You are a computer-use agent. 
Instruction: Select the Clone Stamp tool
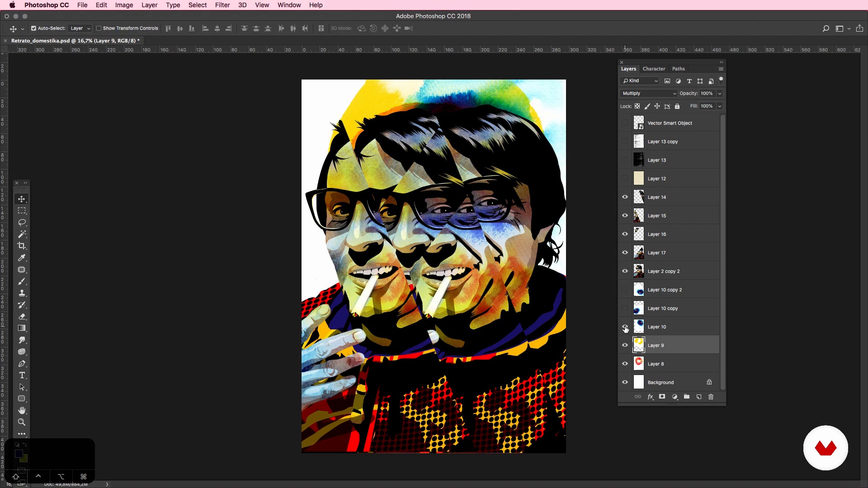click(22, 293)
